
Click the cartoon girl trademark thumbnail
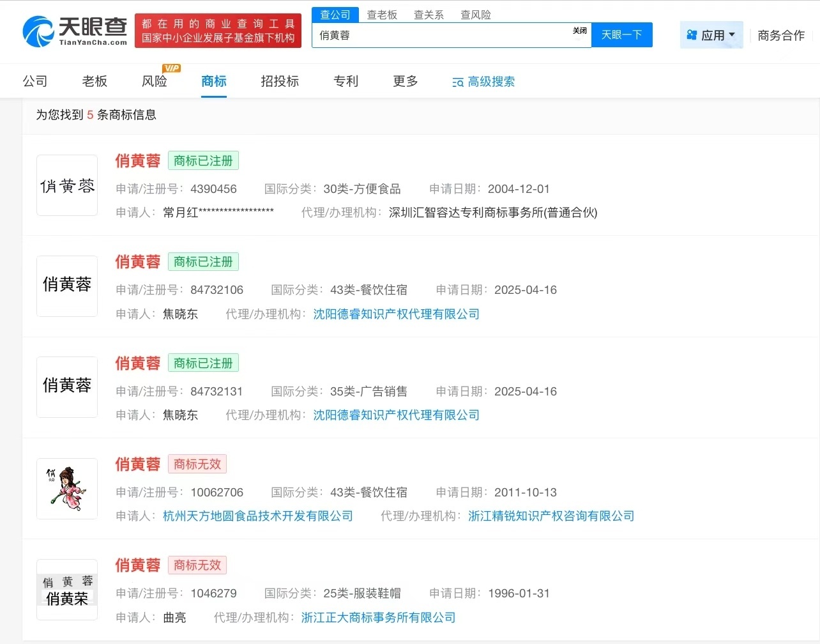point(67,489)
